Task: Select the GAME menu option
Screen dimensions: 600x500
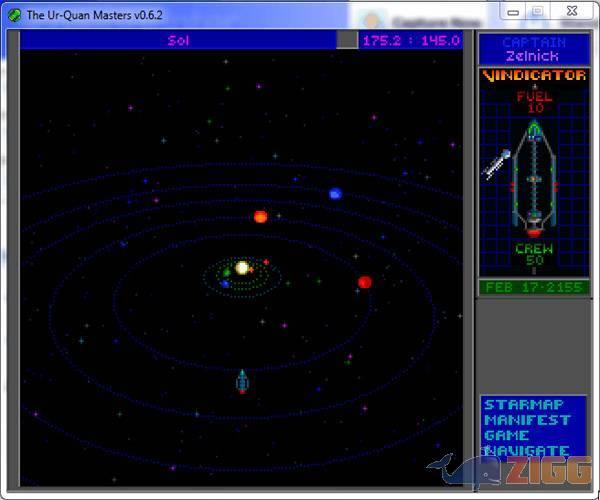Action: [x=506, y=435]
